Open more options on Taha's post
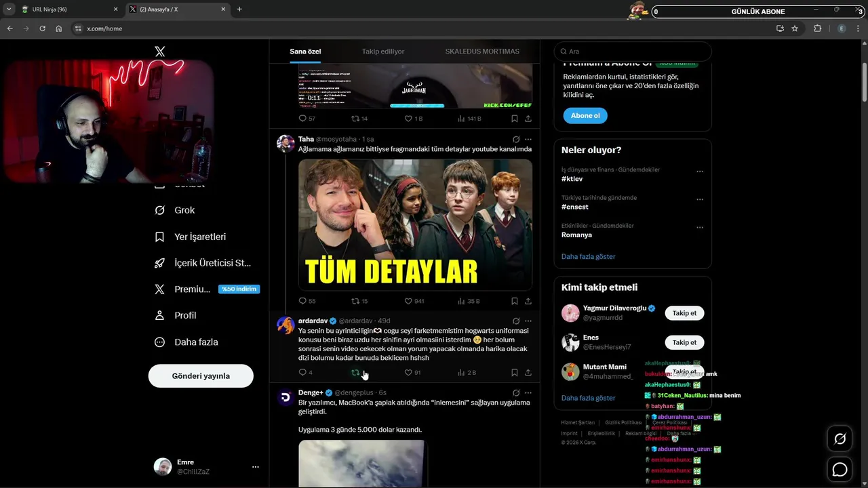 [x=528, y=139]
